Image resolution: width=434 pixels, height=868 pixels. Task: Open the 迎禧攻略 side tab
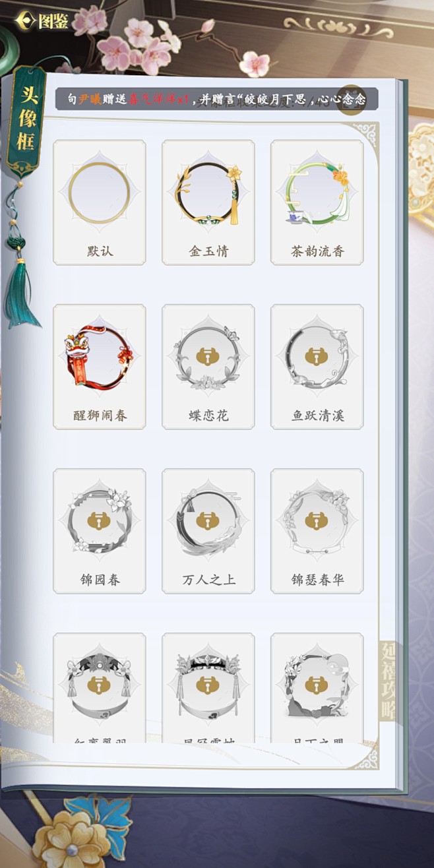pyautogui.click(x=388, y=683)
